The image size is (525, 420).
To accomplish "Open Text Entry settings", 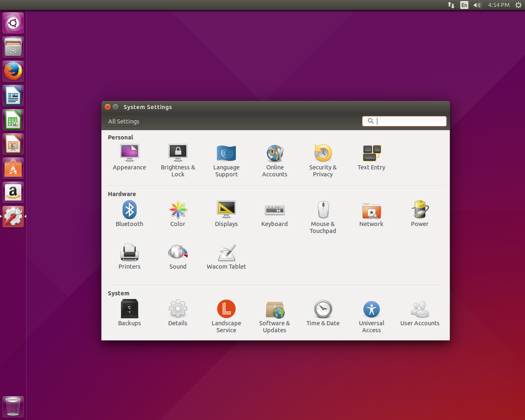I will 371,157.
